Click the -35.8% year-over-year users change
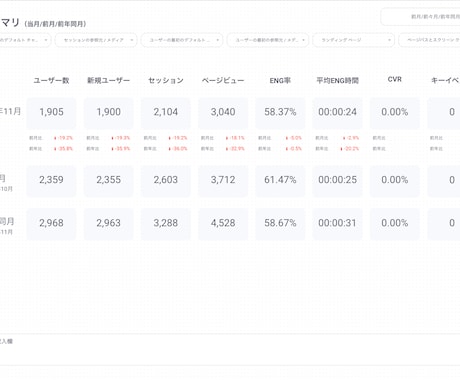Viewport: 460px width, 380px height. click(63, 149)
